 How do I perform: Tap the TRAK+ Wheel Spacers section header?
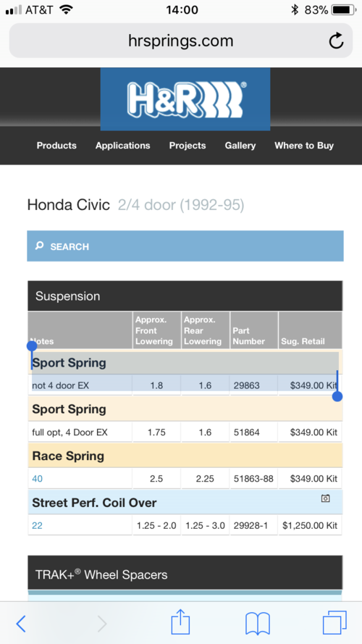click(x=185, y=573)
